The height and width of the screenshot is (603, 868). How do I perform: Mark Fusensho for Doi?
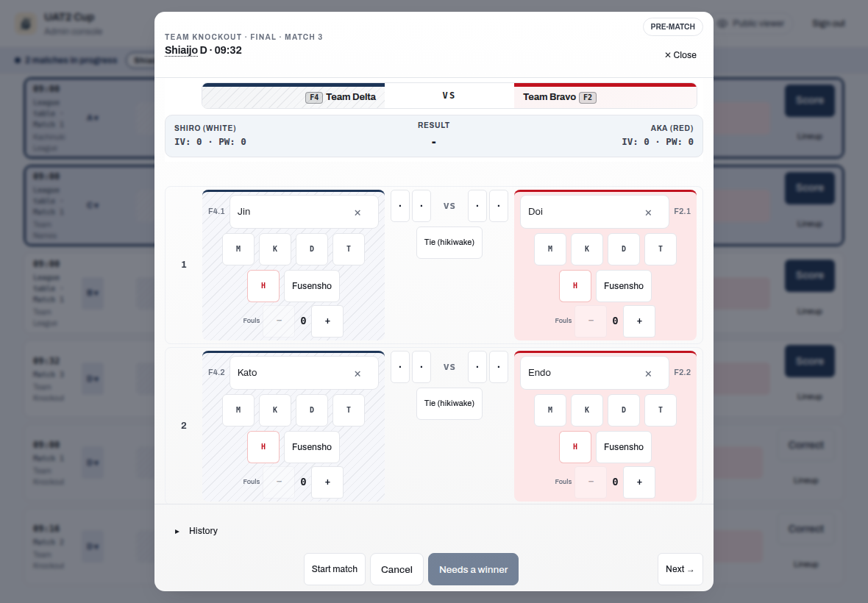point(624,286)
